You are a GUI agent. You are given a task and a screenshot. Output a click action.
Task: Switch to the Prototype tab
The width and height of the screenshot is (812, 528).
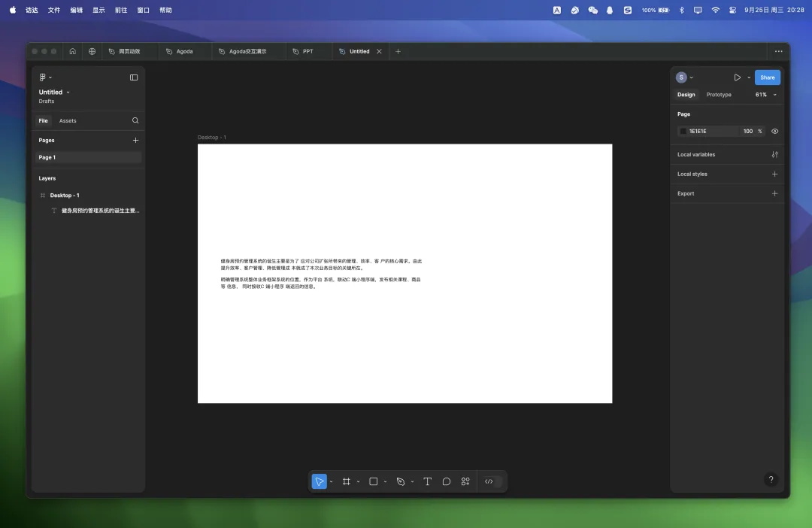click(x=719, y=95)
